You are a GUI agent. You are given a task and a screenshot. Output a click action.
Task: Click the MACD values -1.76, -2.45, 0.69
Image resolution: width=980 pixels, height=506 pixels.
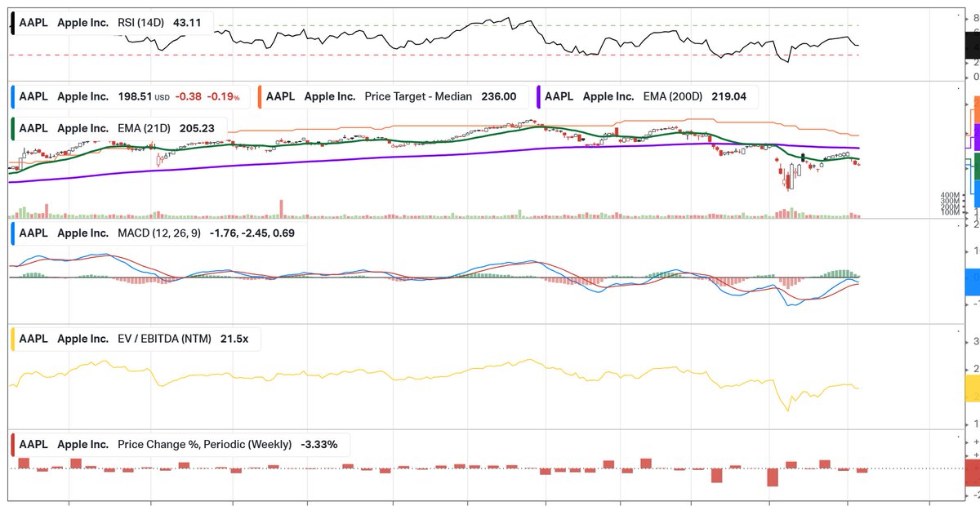pyautogui.click(x=252, y=233)
